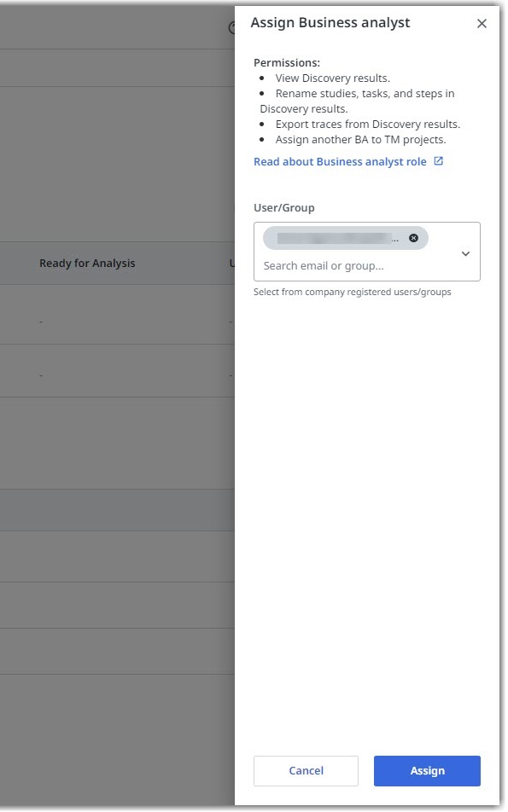
Task: Expand the User/Group dropdown chevron
Action: point(465,254)
